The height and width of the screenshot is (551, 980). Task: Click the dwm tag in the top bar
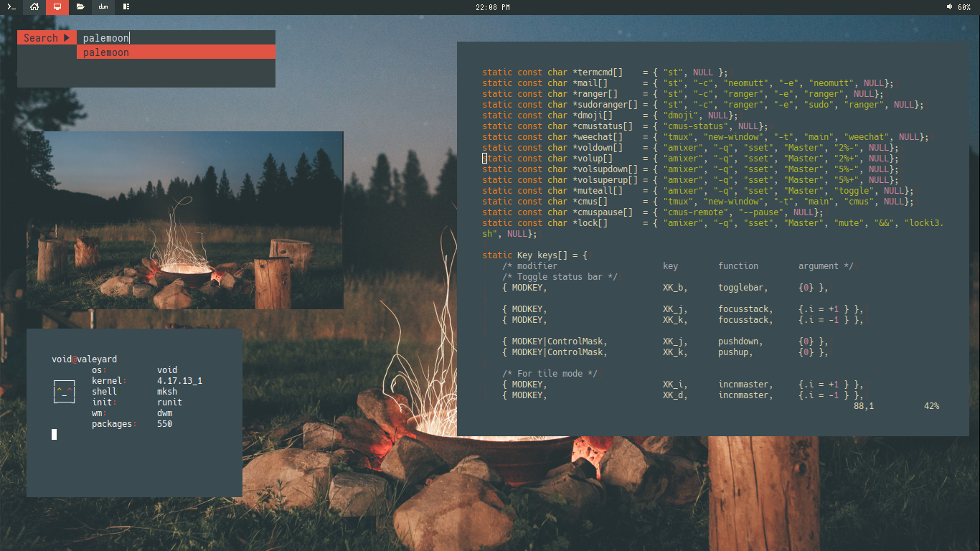(103, 7)
